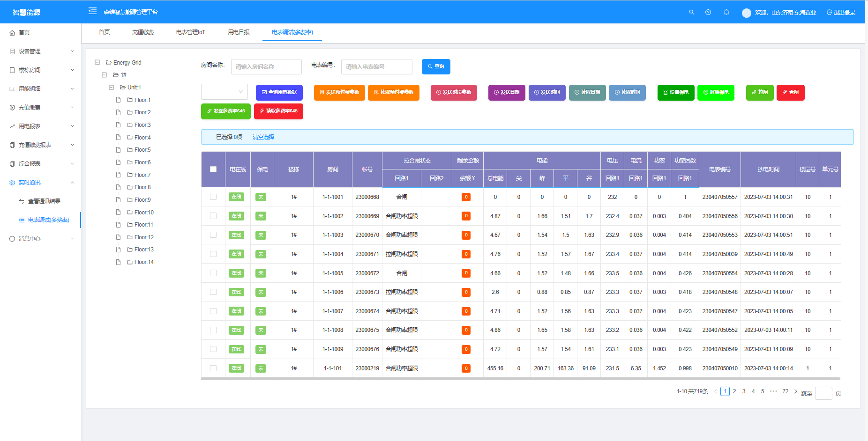The image size is (868, 441).
Task: Check the row for room 1-1-1001
Action: point(213,197)
